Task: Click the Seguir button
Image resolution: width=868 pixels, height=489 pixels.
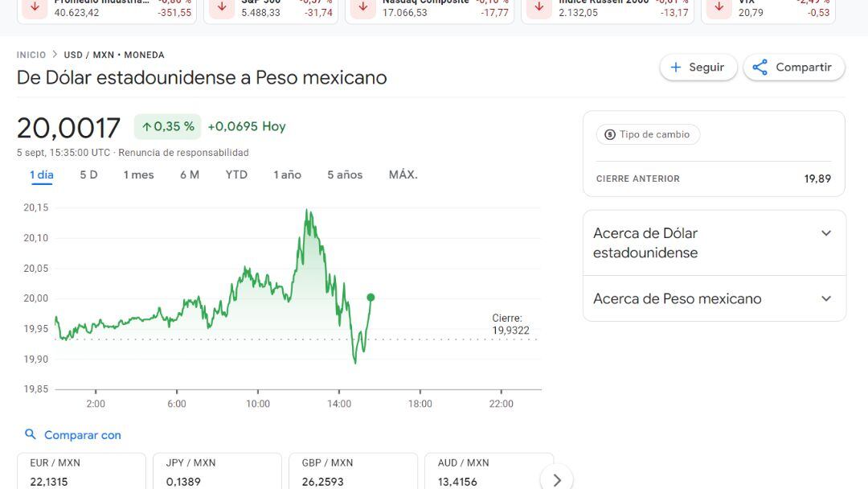Action: click(698, 68)
